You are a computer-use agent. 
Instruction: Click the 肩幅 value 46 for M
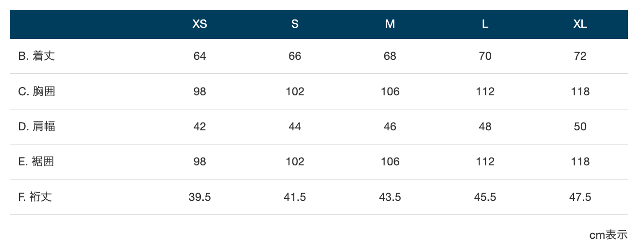point(390,126)
